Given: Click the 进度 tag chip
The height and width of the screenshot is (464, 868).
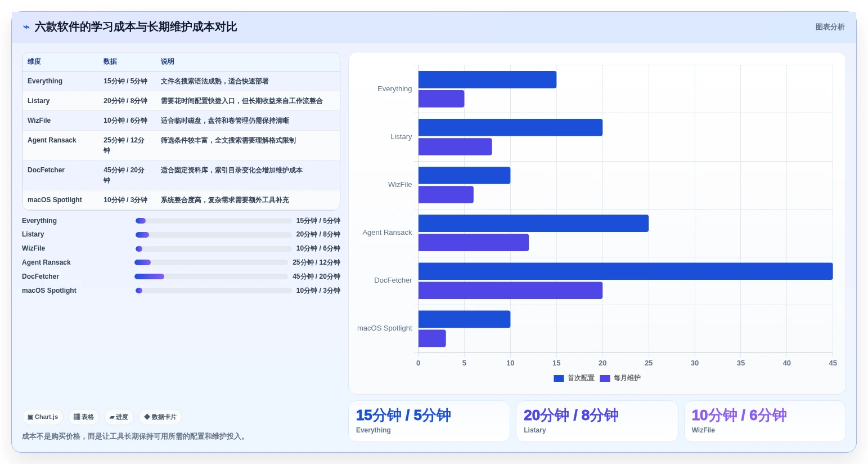Looking at the screenshot, I should coord(119,417).
